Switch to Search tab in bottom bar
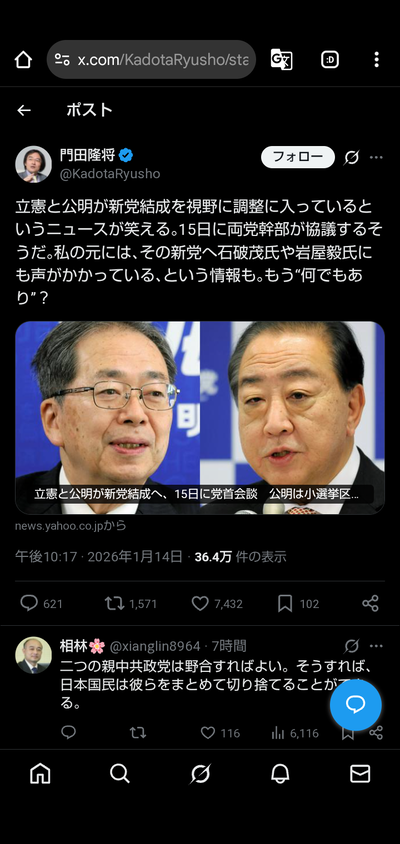 (x=120, y=774)
